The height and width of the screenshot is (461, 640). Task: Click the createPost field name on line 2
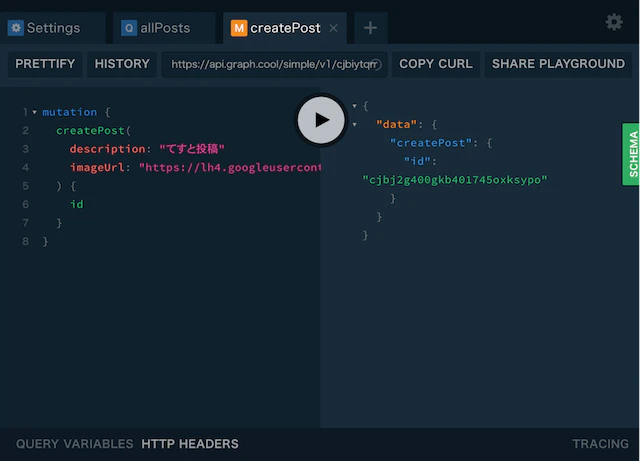coord(90,131)
